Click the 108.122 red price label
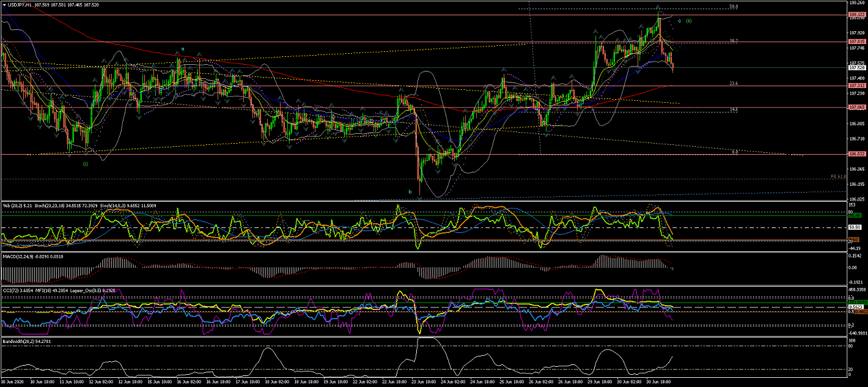Image resolution: width=868 pixels, height=387 pixels. click(856, 14)
